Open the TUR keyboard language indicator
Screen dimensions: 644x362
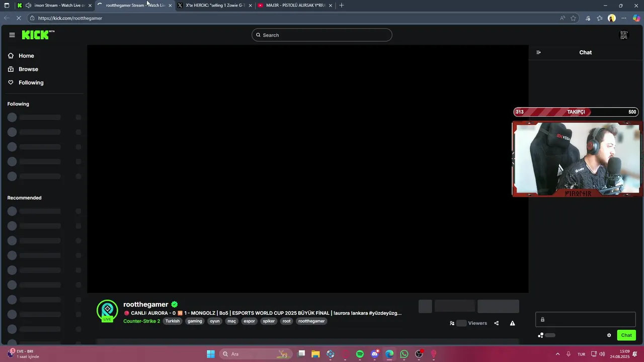581,354
